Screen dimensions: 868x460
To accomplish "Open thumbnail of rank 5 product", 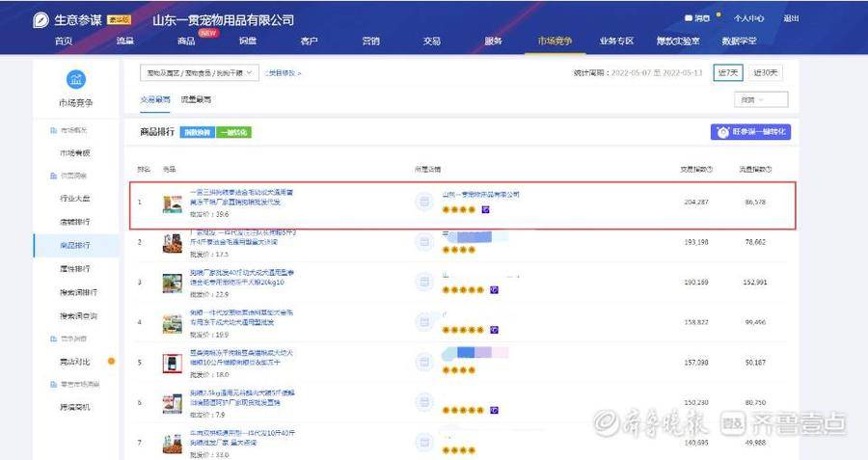I will pos(173,364).
